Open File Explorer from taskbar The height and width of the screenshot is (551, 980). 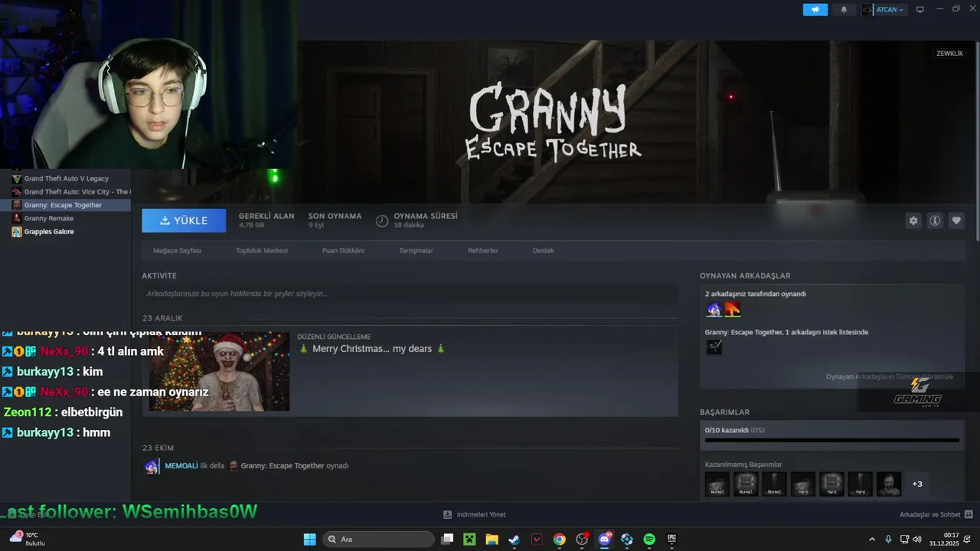point(492,540)
